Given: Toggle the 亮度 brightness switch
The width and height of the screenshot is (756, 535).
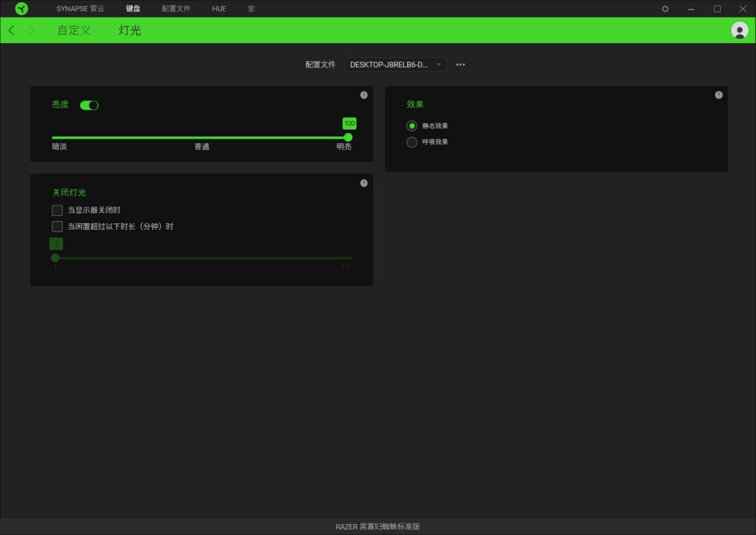Looking at the screenshot, I should 89,105.
